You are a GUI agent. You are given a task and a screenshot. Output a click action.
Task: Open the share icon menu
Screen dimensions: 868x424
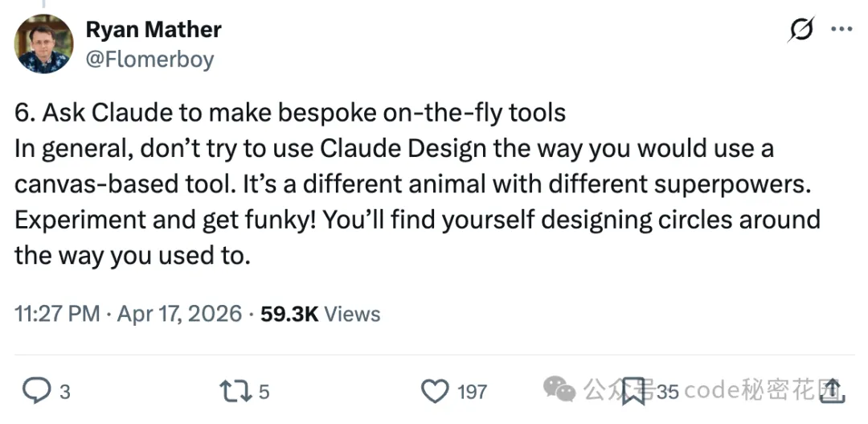(x=832, y=391)
